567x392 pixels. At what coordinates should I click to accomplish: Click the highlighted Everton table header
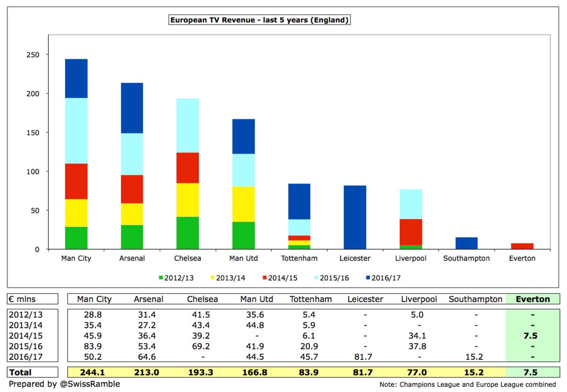pyautogui.click(x=533, y=299)
